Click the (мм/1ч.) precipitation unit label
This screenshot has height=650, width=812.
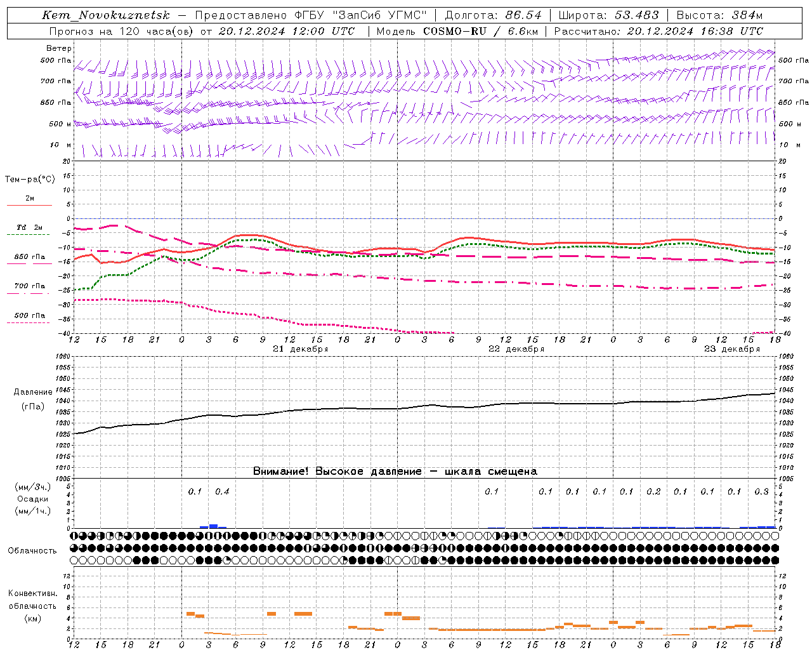[x=32, y=511]
